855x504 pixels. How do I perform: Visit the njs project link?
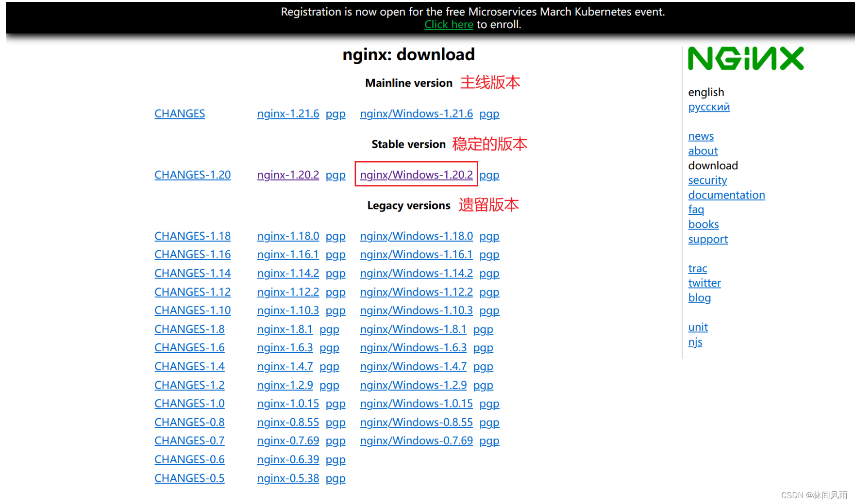coord(695,342)
